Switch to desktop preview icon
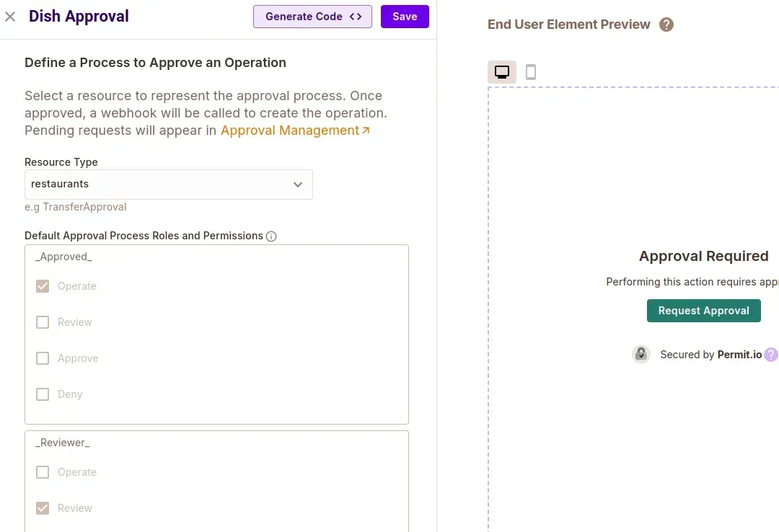 pos(502,72)
